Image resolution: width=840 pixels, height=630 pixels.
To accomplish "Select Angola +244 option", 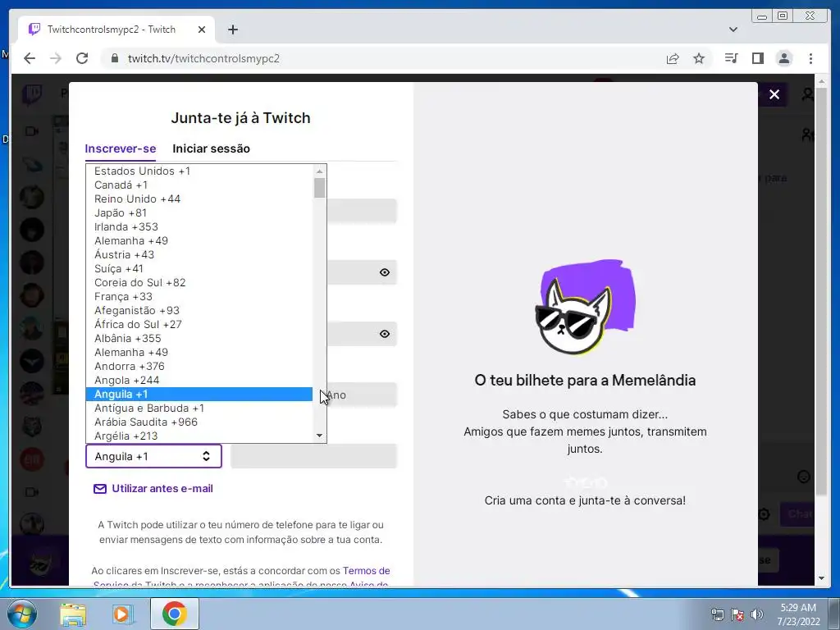I will 199,381.
